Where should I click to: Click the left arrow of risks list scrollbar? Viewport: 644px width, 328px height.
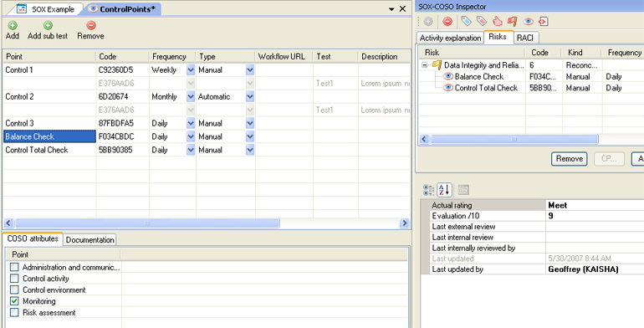click(424, 140)
